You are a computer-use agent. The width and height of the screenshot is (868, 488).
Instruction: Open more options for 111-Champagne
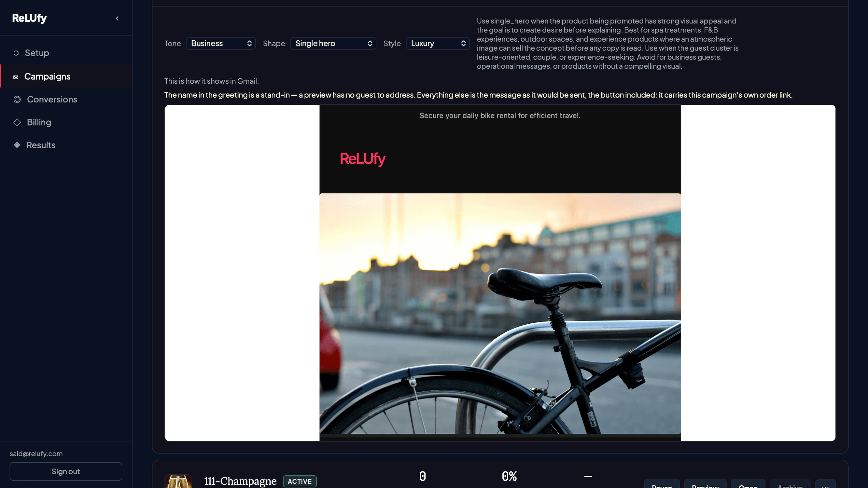tap(825, 484)
